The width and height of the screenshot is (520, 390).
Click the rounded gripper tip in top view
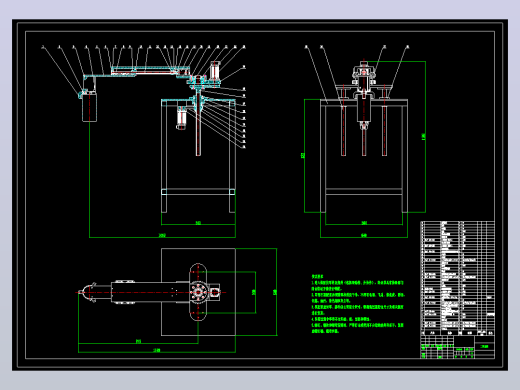[x=87, y=292]
